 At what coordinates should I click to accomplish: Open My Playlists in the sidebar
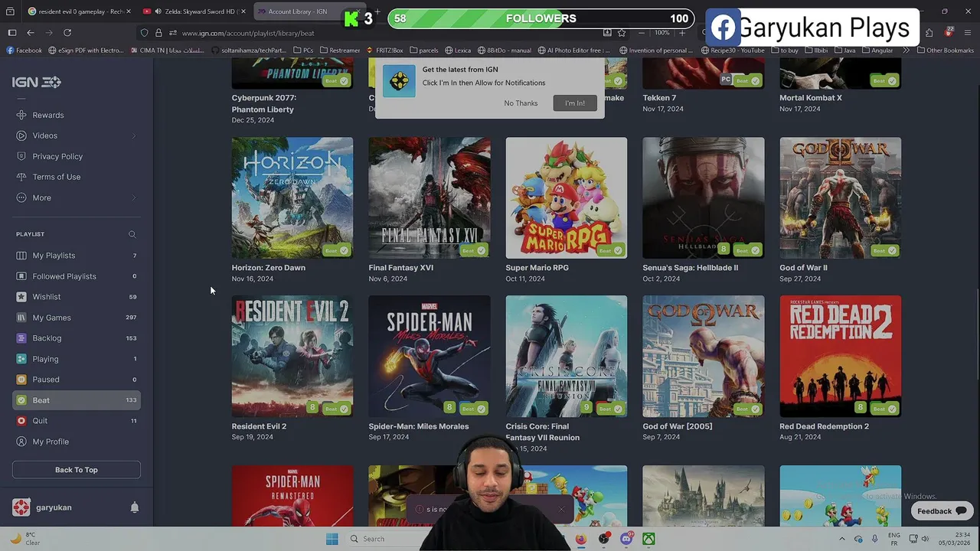pos(76,256)
